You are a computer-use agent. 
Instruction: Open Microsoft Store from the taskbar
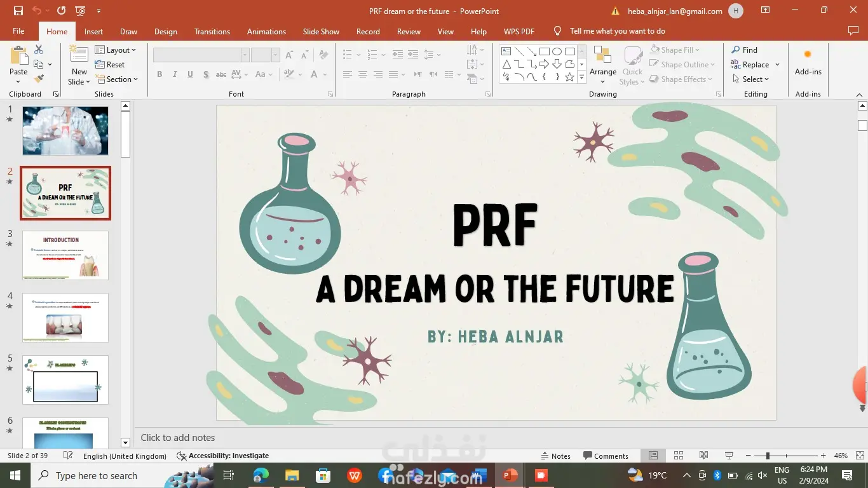click(x=323, y=475)
